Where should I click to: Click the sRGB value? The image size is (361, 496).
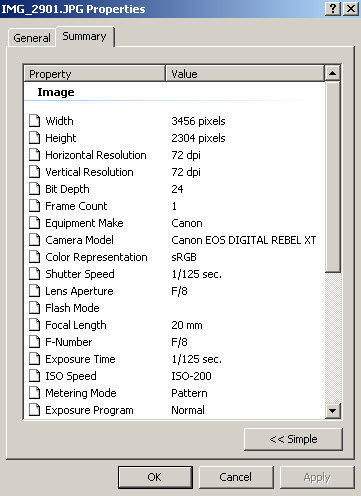[x=184, y=257]
